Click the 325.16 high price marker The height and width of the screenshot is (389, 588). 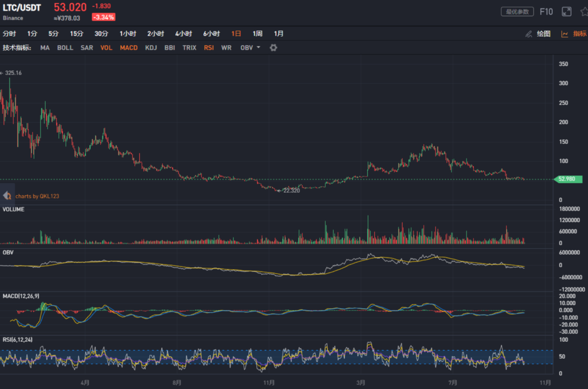tap(13, 73)
